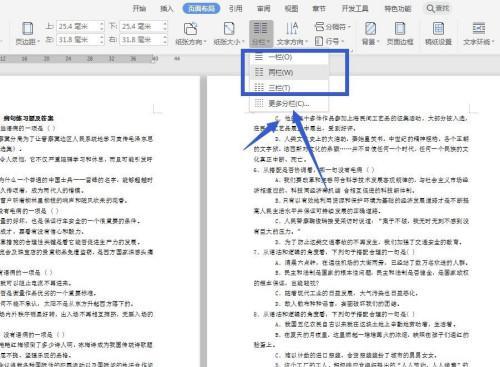Open the 纸张方向 paper orientation menu

(191, 33)
